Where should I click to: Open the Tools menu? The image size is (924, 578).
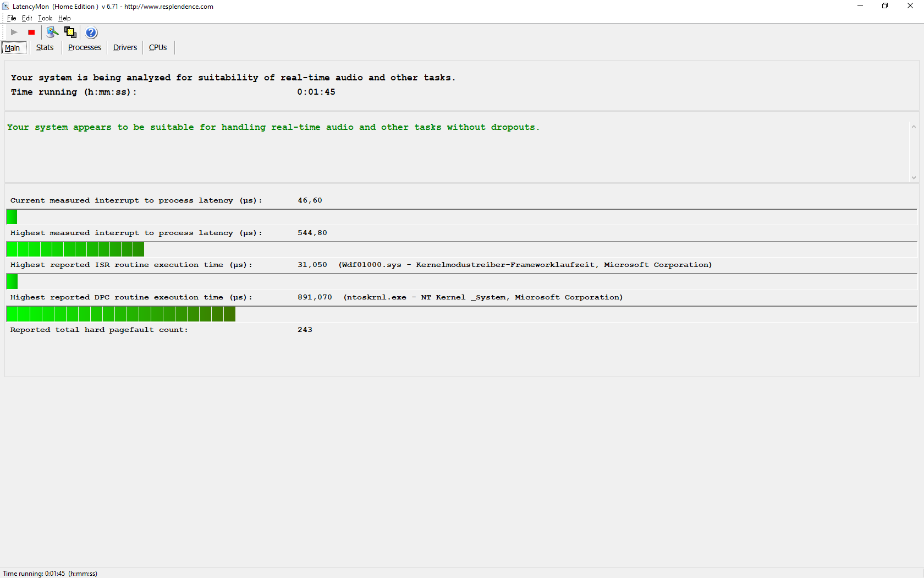click(45, 18)
